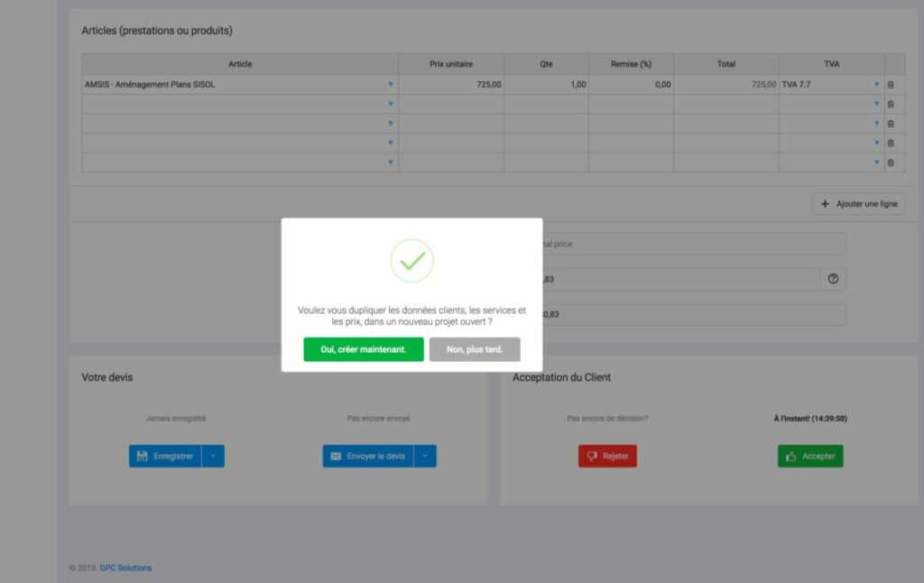Click the 'Prix unitaire' column header
924x583 pixels.
click(451, 64)
